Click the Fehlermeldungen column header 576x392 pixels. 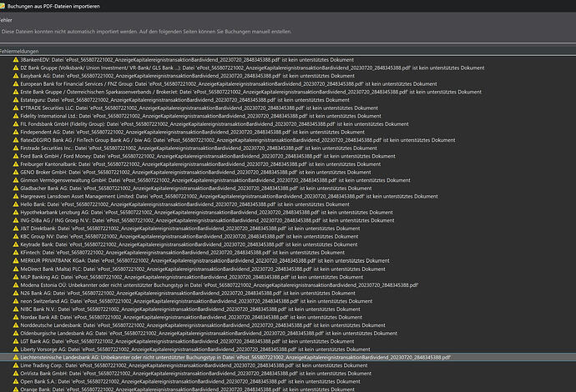click(x=288, y=52)
